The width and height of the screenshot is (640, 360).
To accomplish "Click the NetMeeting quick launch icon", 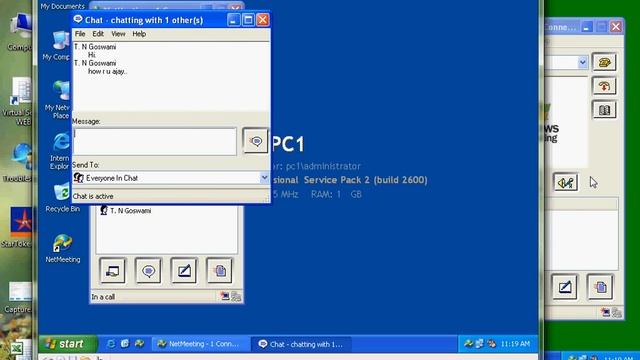I will [139, 344].
